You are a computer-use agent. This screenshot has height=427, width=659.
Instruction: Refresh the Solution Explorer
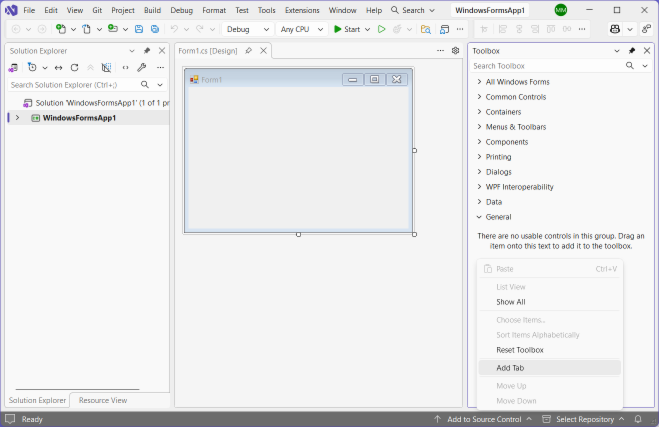coord(74,68)
